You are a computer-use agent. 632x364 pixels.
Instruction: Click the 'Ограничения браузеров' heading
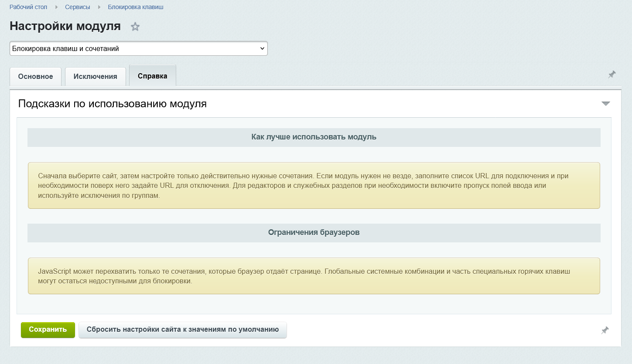(x=314, y=232)
